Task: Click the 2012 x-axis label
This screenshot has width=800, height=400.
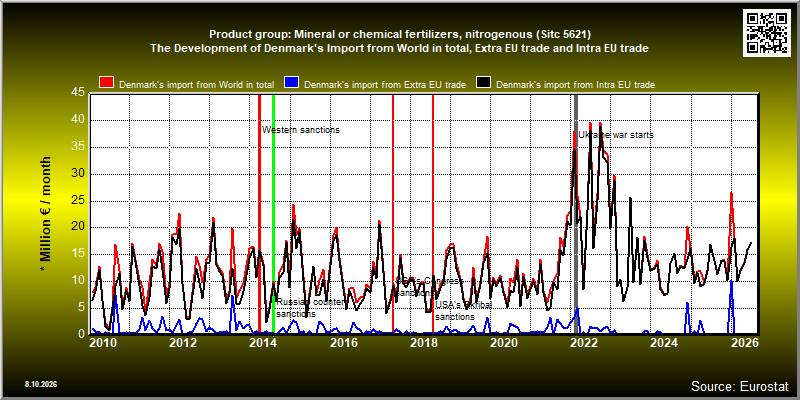Action: pos(183,342)
